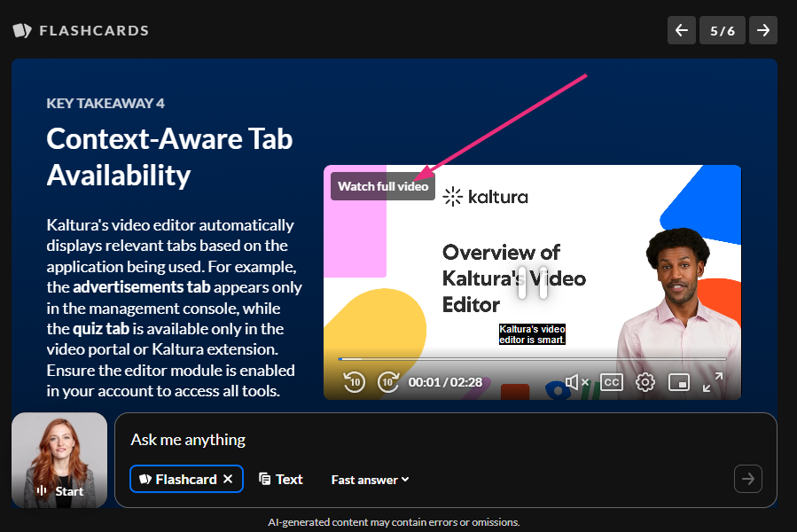Submit the question with arrow button
The height and width of the screenshot is (532, 797).
[747, 479]
